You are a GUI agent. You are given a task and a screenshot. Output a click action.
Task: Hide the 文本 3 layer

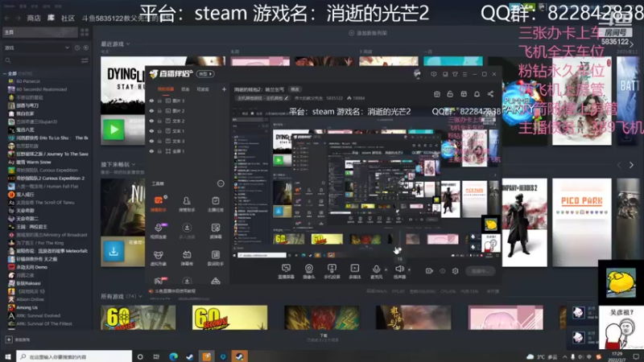(x=151, y=142)
